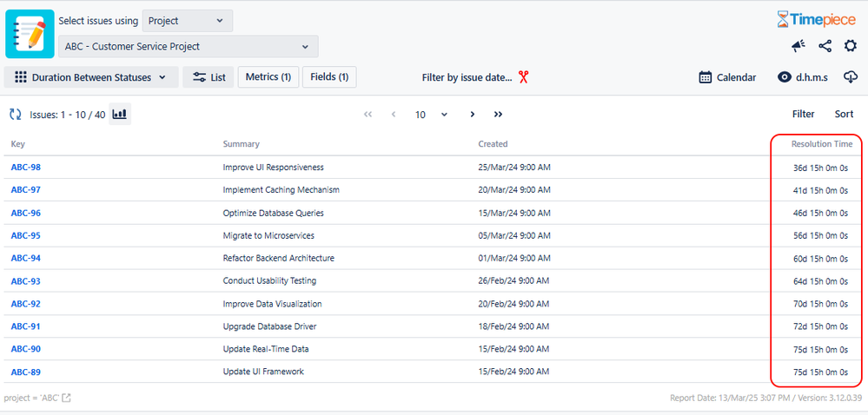
Task: Click the 05/Mar/24 9:00 AM created date
Action: click(514, 236)
